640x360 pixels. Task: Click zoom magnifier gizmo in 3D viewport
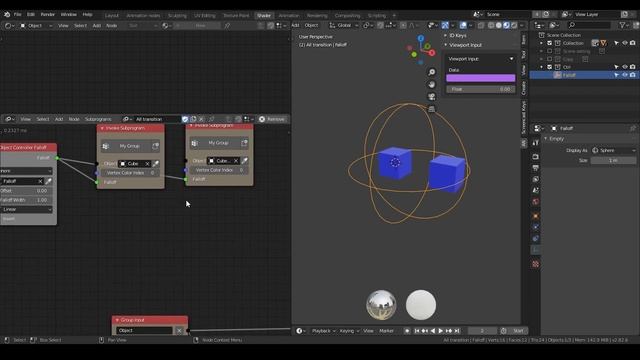click(x=431, y=72)
